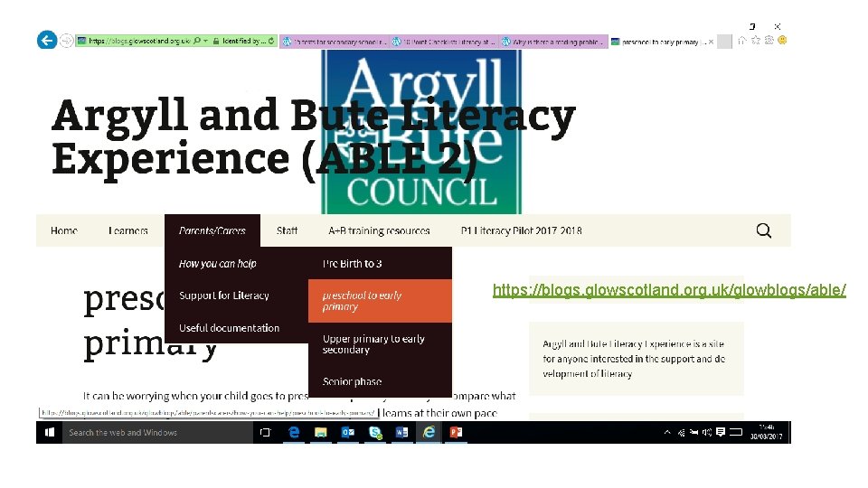Click the security padlock icon
The image size is (868, 488).
(x=216, y=41)
